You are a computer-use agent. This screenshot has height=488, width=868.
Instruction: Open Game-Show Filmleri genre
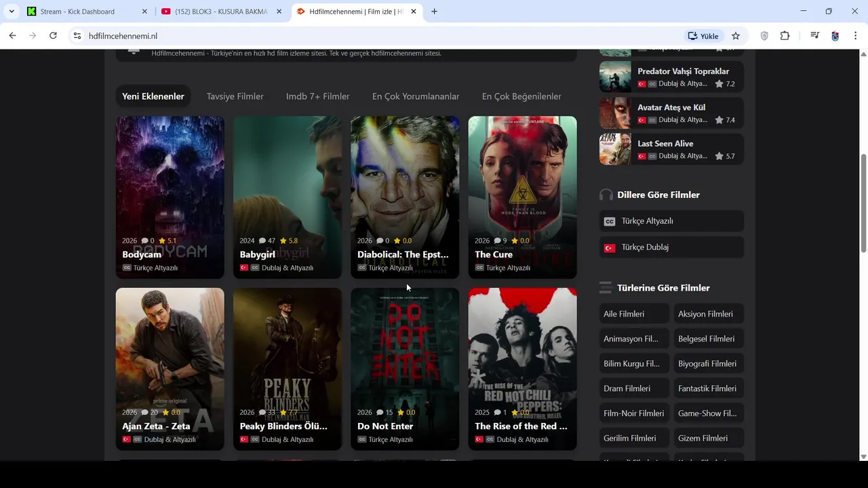pos(707,413)
